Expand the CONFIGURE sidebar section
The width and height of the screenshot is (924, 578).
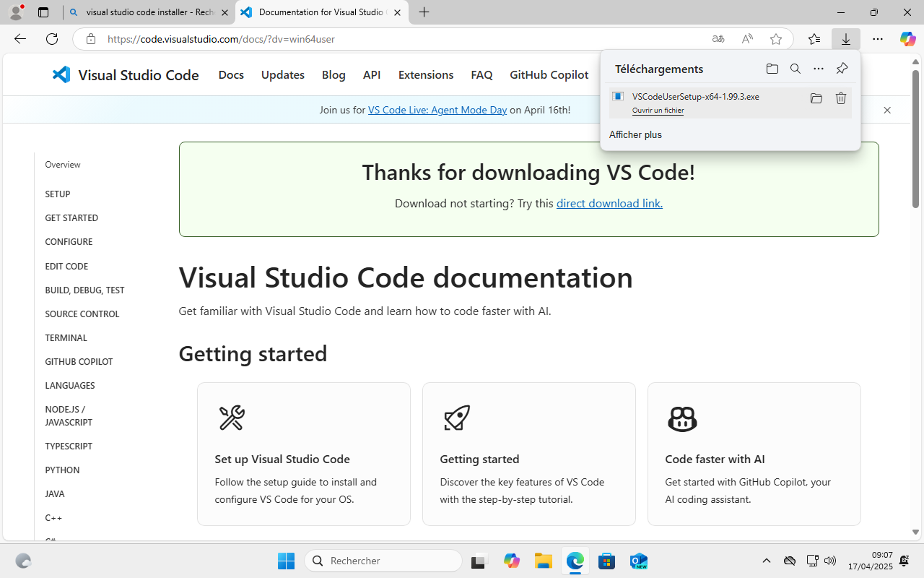click(x=69, y=242)
